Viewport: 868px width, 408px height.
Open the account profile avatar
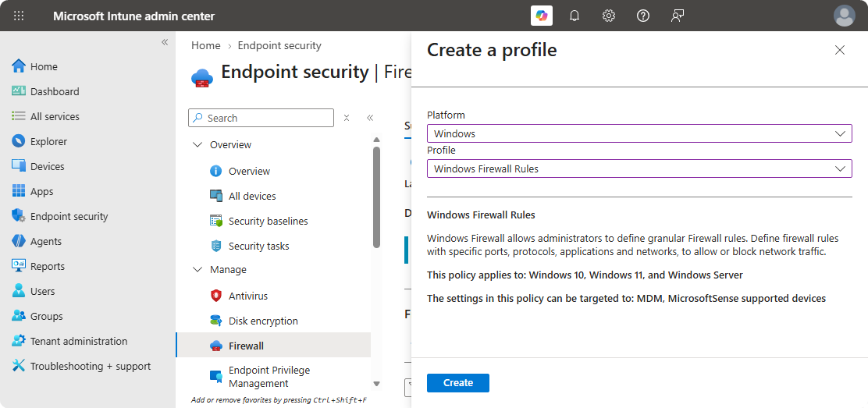pos(845,16)
